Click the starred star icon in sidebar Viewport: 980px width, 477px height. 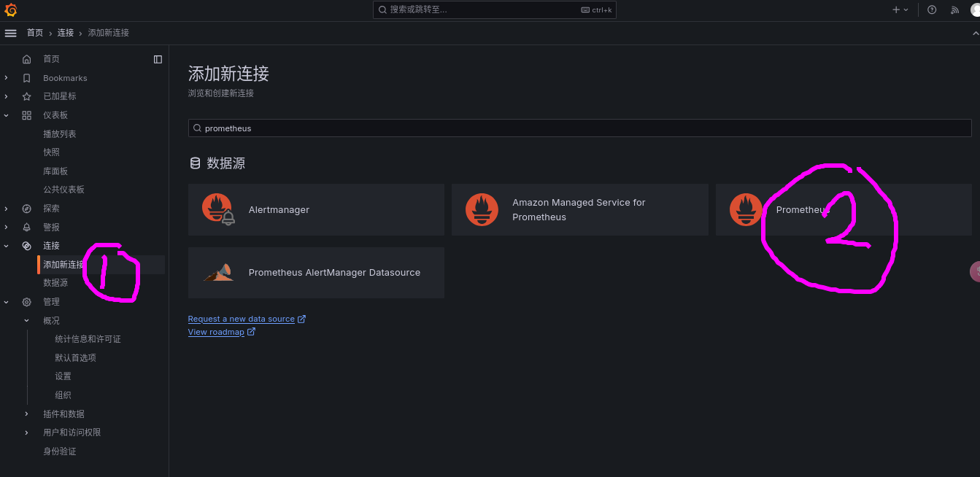(27, 96)
